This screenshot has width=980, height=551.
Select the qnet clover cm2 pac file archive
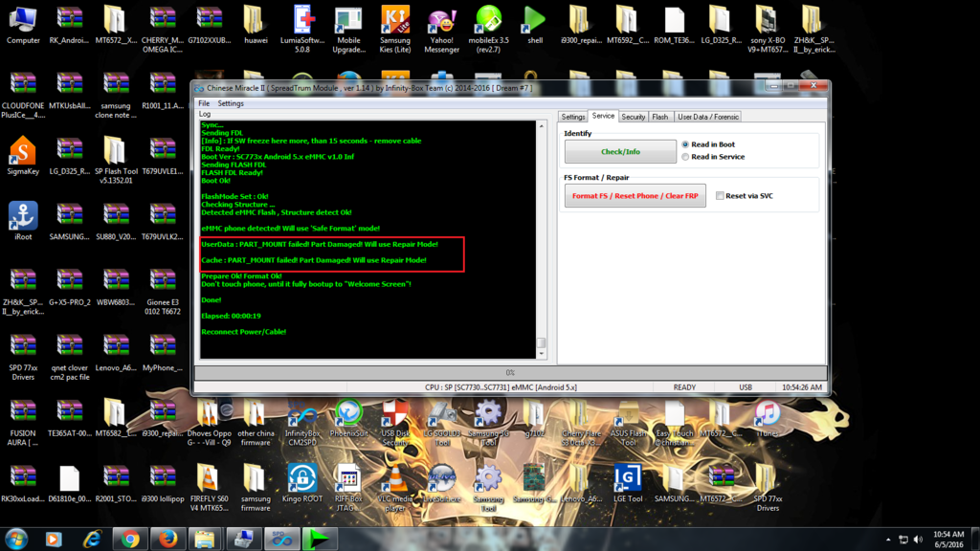pyautogui.click(x=69, y=357)
